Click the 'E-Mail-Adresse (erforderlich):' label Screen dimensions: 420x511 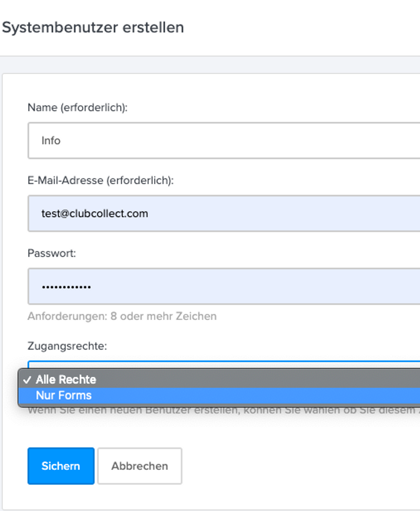tap(100, 180)
